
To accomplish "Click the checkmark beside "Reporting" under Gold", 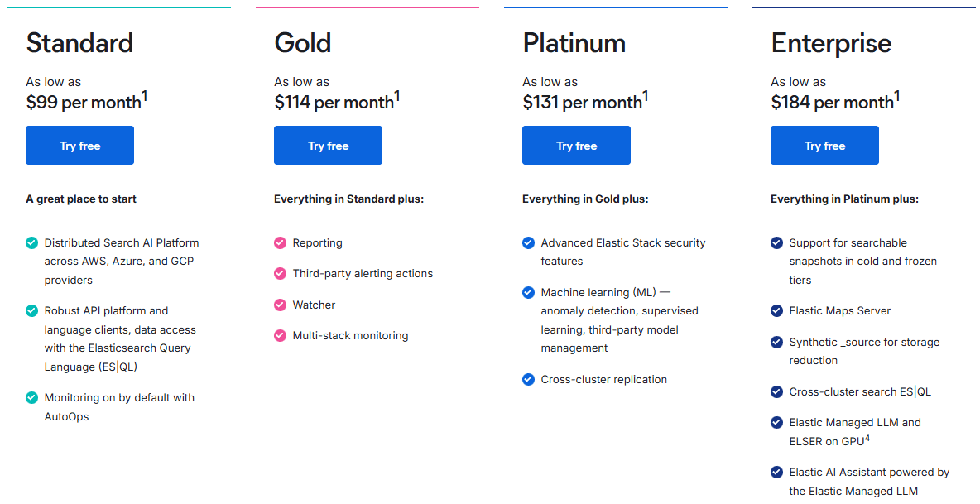I will 279,242.
